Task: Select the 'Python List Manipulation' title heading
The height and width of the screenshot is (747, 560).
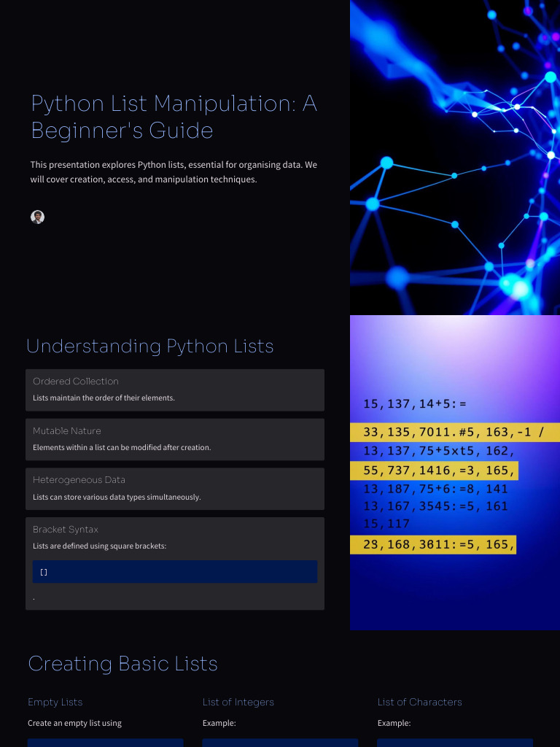Action: [174, 117]
